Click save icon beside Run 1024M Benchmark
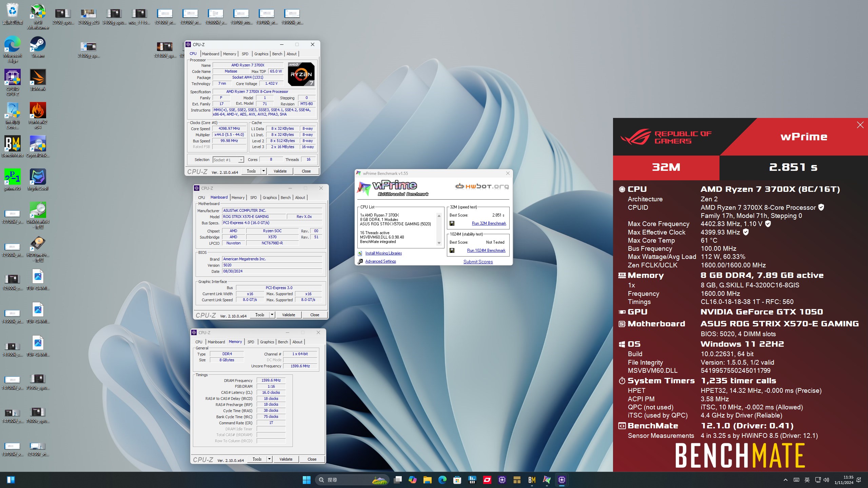The image size is (868, 488). click(452, 250)
